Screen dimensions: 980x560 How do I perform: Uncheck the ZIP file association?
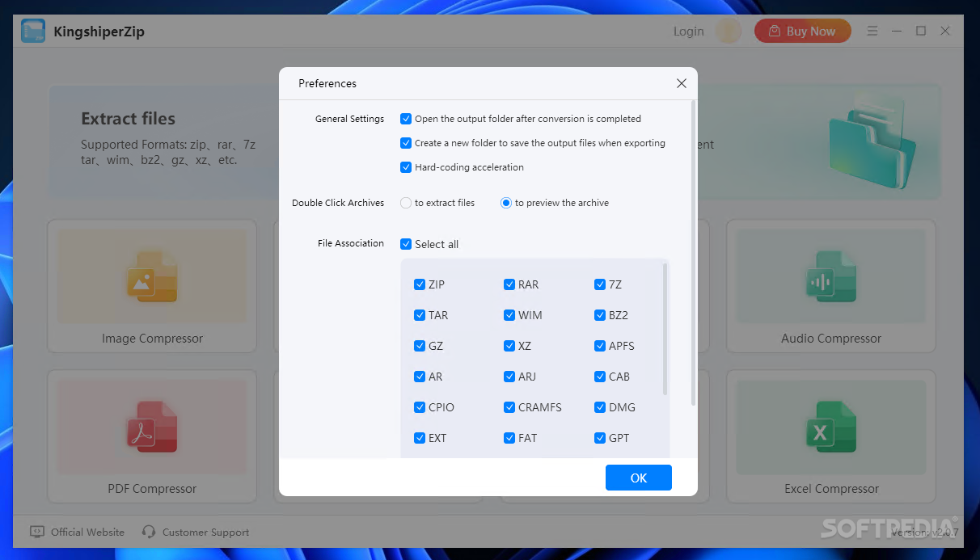[420, 284]
